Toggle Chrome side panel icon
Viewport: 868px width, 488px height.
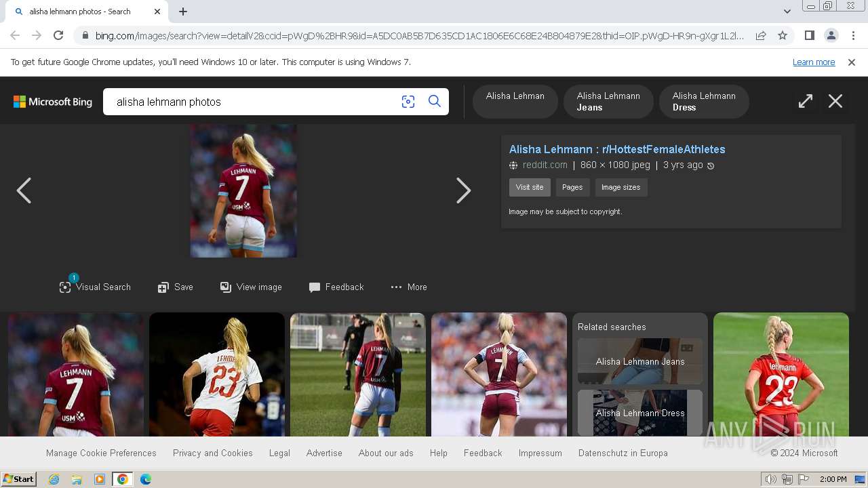click(x=809, y=35)
